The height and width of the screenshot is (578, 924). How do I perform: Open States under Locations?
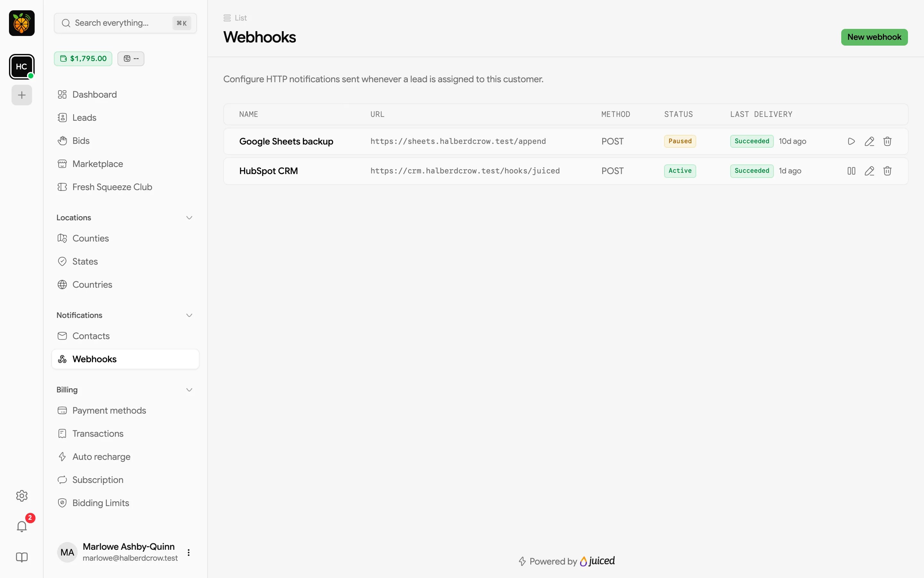pyautogui.click(x=125, y=261)
